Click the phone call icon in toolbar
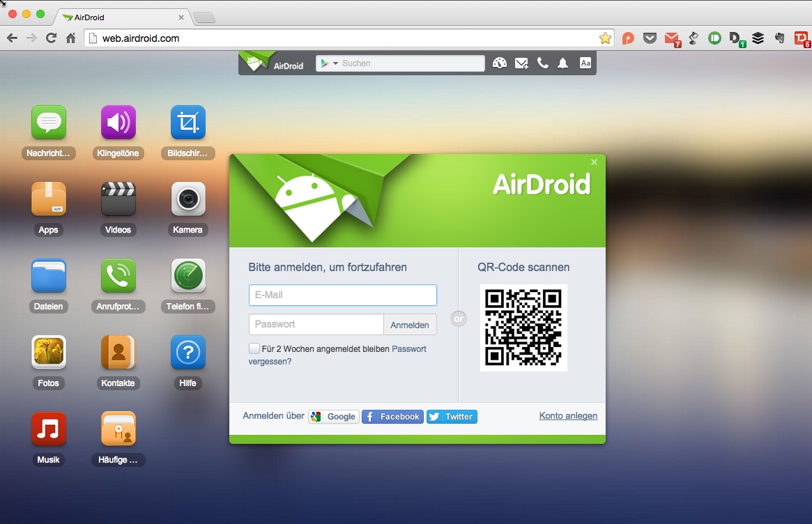This screenshot has width=812, height=524. 542,63
